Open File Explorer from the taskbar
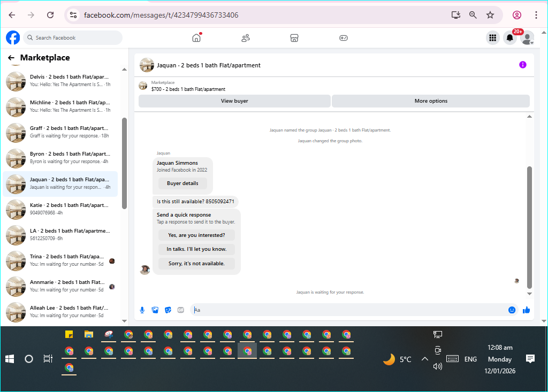Viewport: 548px width, 392px height. pyautogui.click(x=89, y=335)
